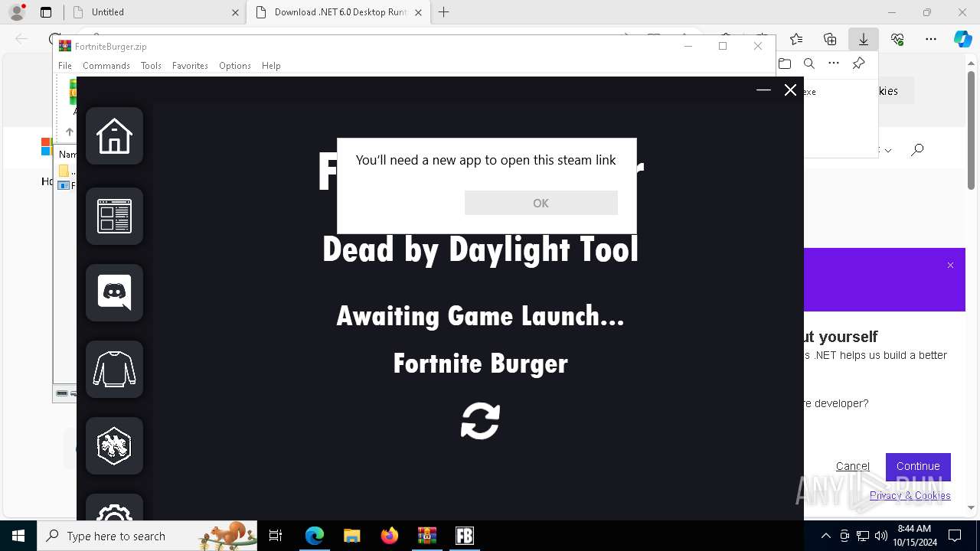Open the clock showing 8:44 AM
The image size is (980, 551).
(914, 536)
